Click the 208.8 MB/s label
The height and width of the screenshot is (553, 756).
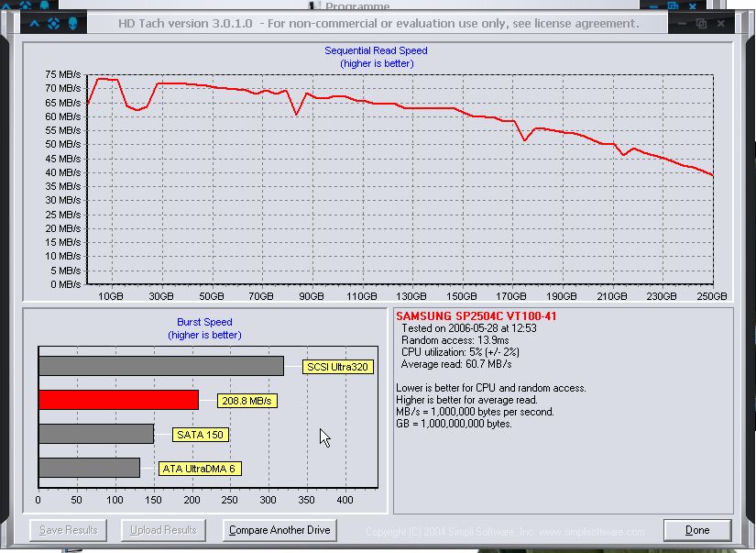pyautogui.click(x=247, y=401)
